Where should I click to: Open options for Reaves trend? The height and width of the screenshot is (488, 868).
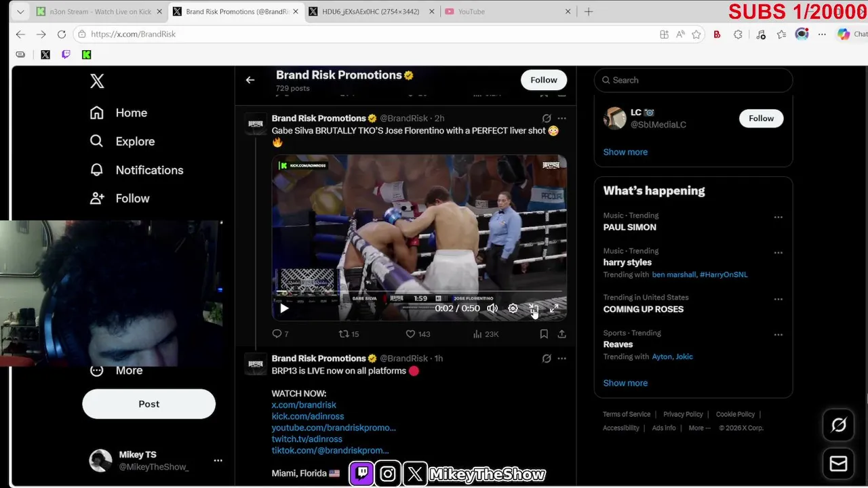coord(778,334)
